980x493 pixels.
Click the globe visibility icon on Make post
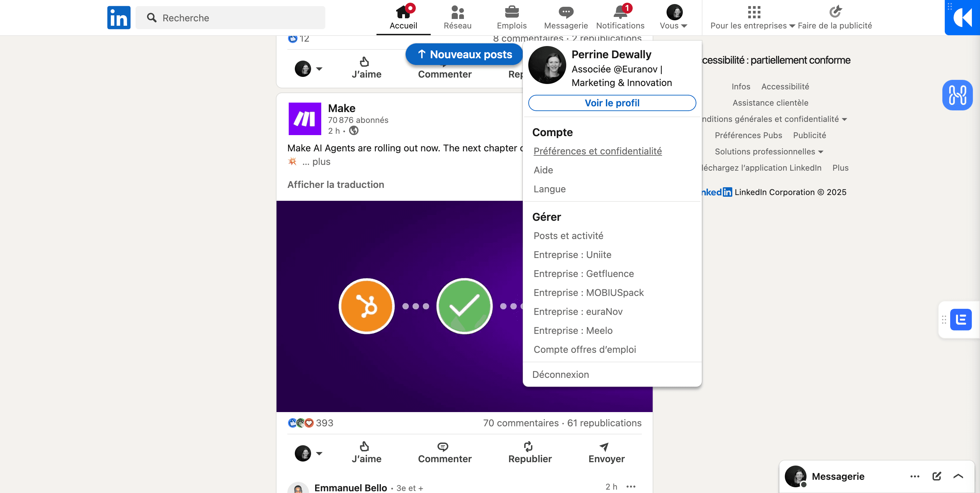[354, 131]
